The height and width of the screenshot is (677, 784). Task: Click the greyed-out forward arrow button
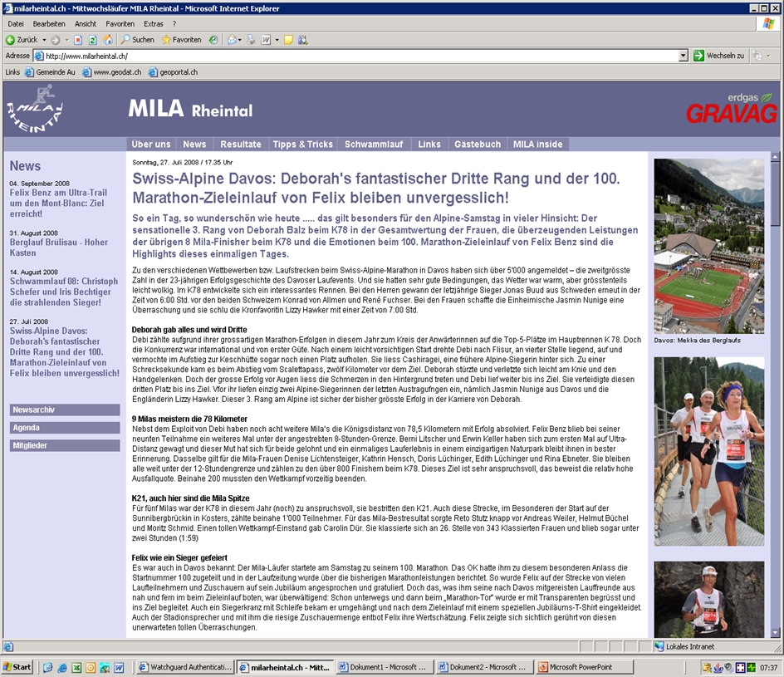tap(56, 40)
